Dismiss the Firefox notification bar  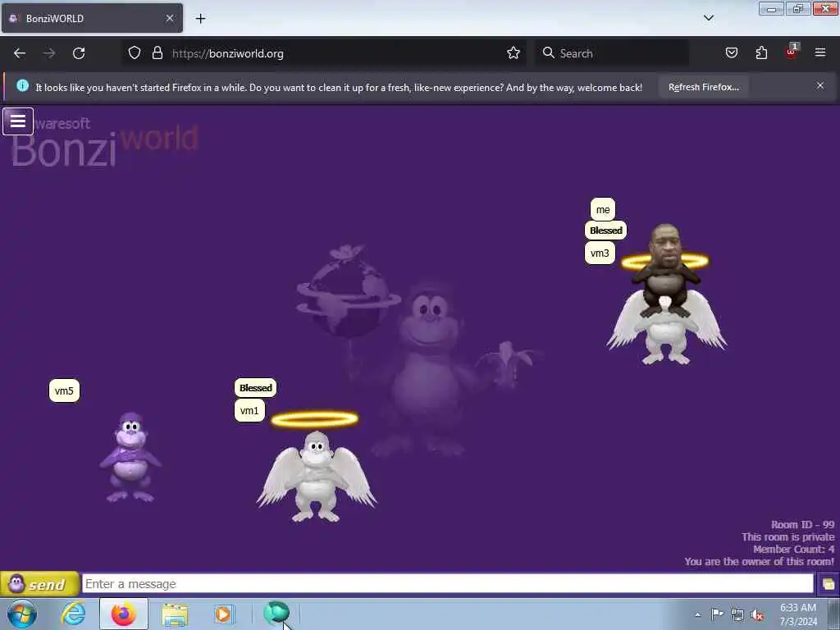point(820,85)
